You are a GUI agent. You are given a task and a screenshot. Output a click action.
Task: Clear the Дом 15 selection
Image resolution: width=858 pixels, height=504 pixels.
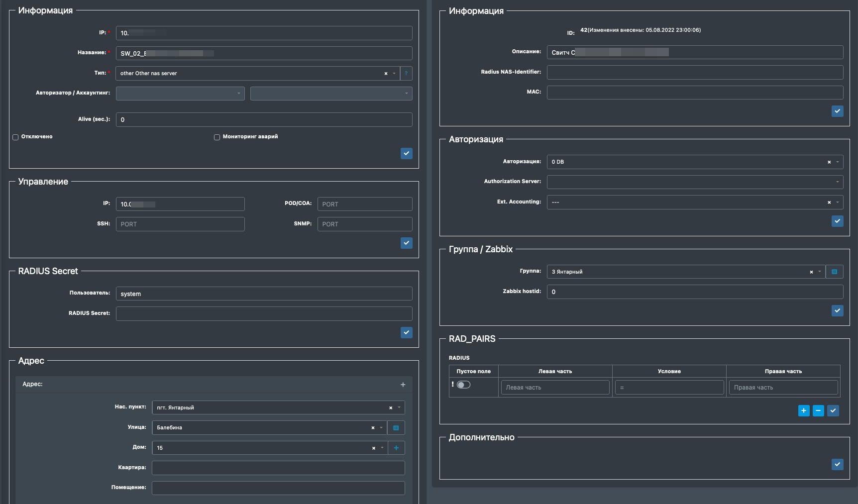[x=373, y=448]
